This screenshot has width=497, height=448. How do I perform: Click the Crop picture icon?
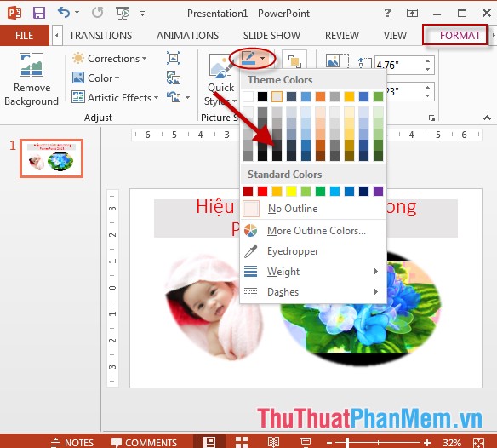[337, 60]
